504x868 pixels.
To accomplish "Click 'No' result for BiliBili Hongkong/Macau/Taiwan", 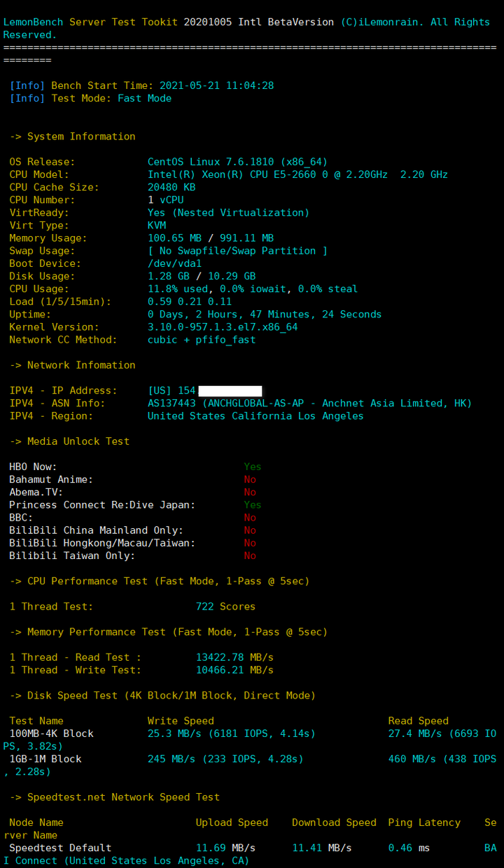I will click(250, 543).
